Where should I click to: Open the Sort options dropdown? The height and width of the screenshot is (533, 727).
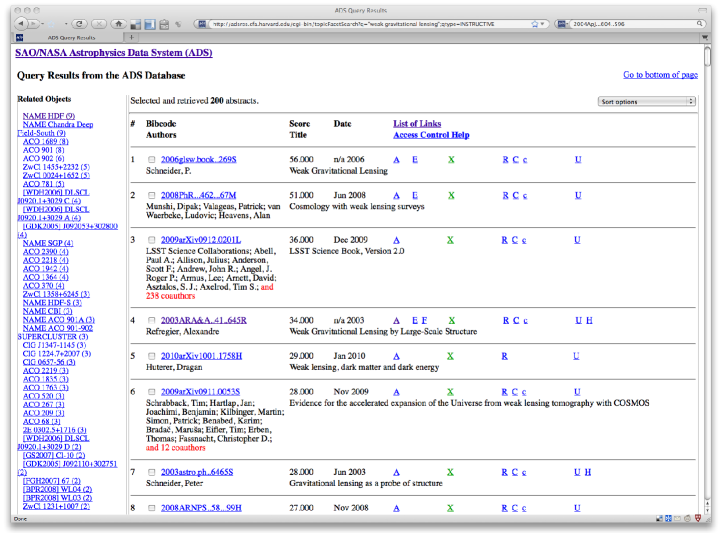[647, 101]
